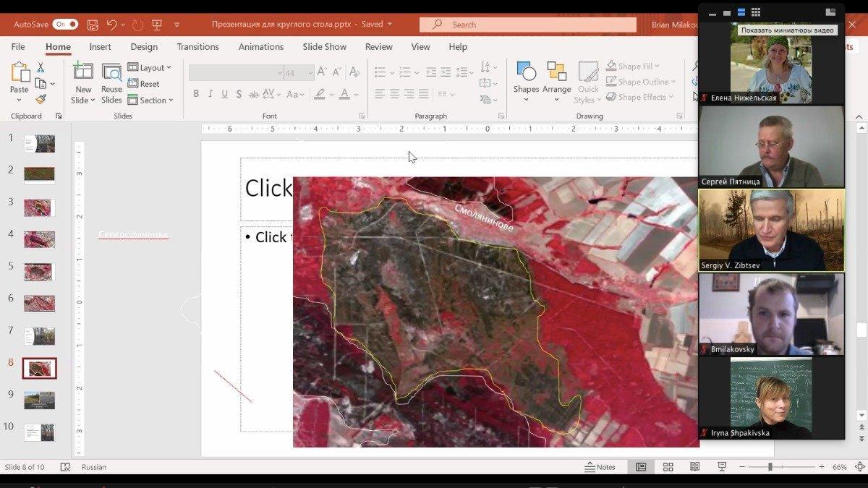
Task: Open the Transitions tab
Action: pyautogui.click(x=197, y=46)
